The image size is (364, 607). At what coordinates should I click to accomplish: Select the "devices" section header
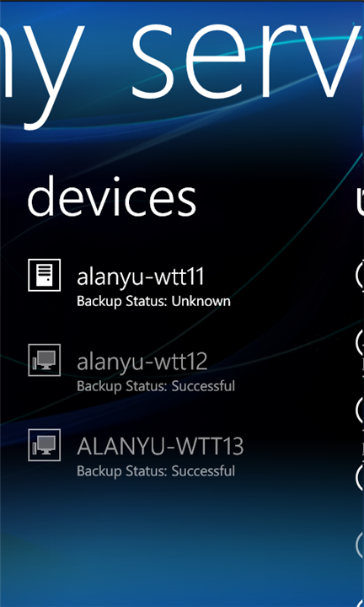click(x=112, y=197)
